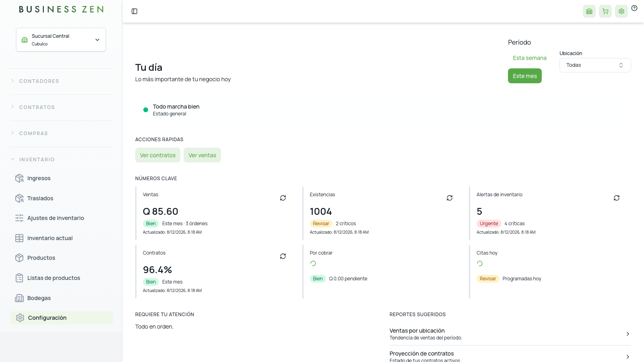Click the Revisar badge under Existencias

(321, 224)
